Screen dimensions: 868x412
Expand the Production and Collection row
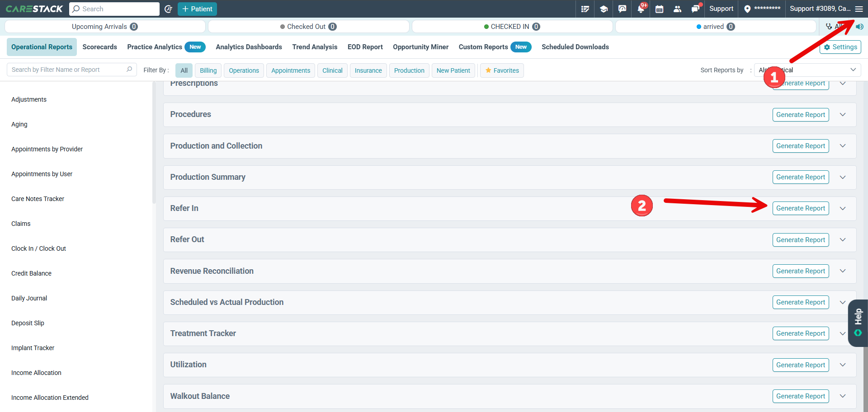pos(843,146)
